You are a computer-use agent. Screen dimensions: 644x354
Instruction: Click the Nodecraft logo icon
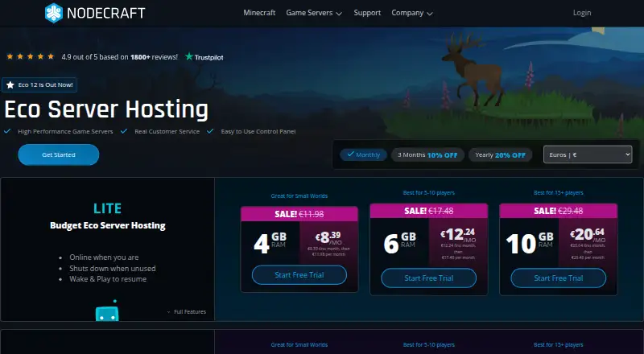coord(54,13)
